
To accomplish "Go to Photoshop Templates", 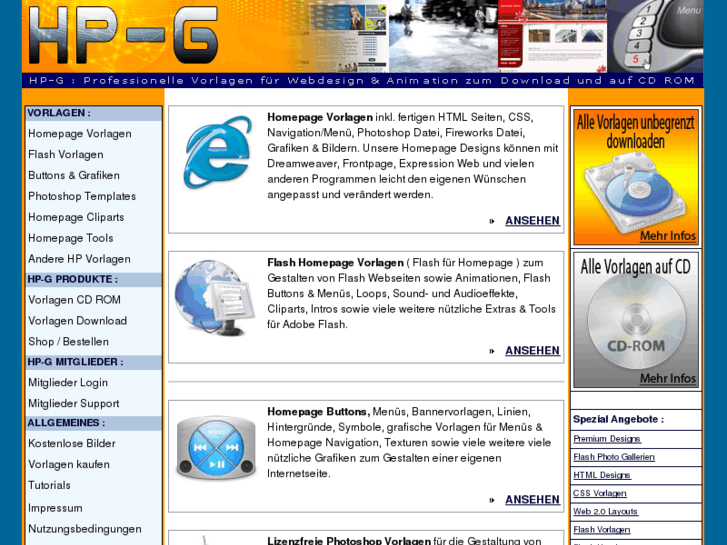I will (x=82, y=196).
